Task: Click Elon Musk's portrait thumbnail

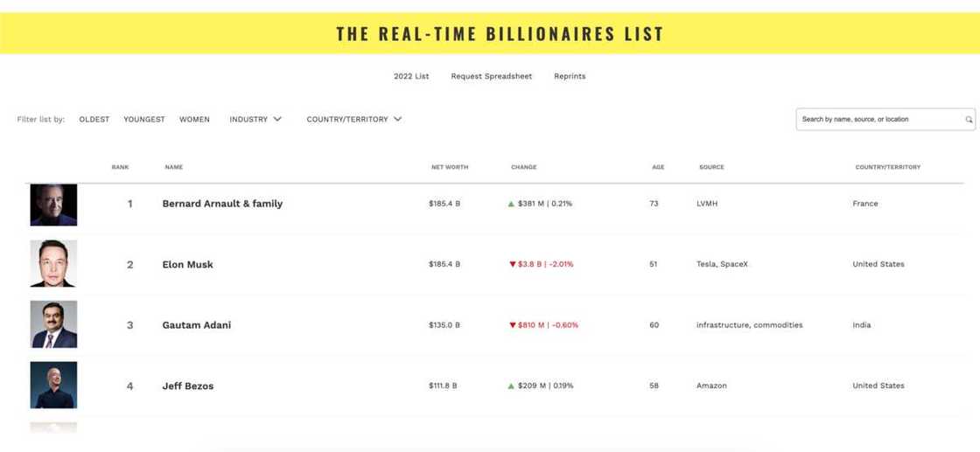Action: tap(53, 264)
